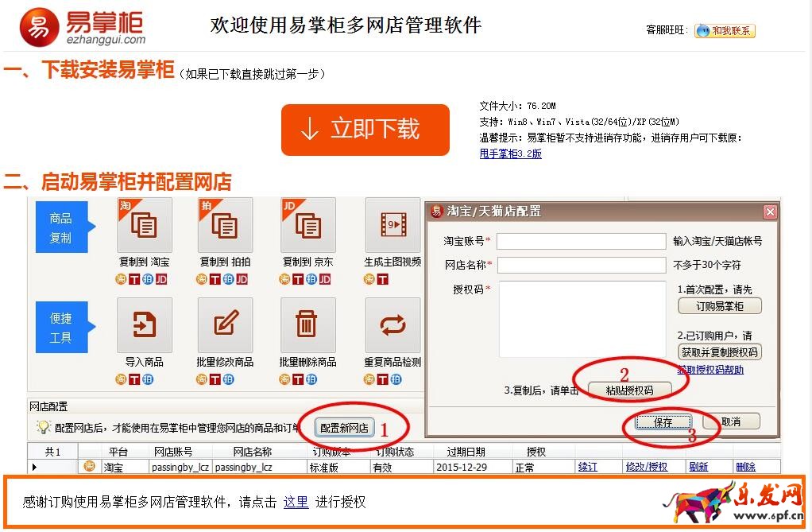
Task: Click the Tmall T badge under 复制到拍拍
Action: click(215, 279)
